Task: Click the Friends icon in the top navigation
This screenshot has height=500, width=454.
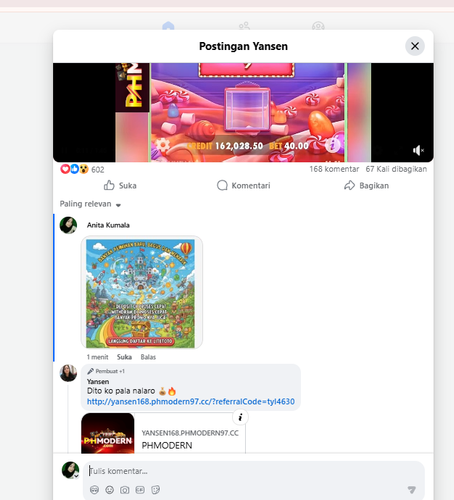Action: click(x=244, y=26)
